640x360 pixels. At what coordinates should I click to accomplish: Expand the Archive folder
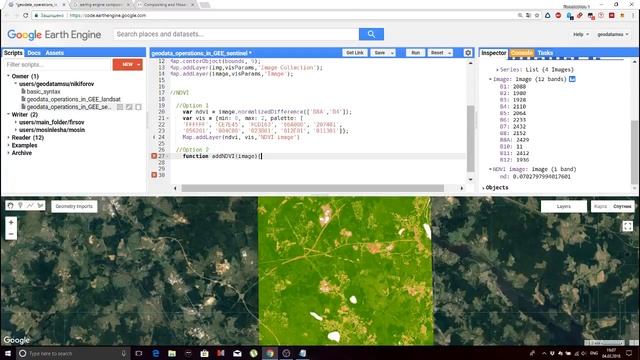pyautogui.click(x=9, y=153)
